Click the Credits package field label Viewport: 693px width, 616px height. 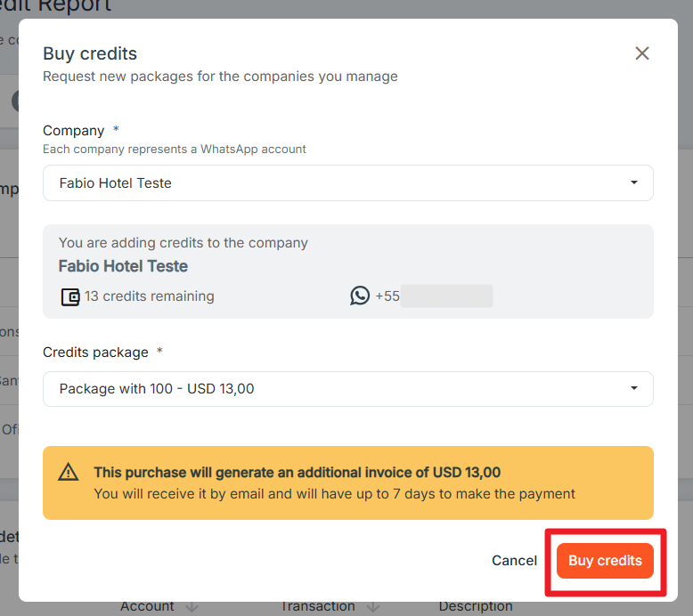[x=95, y=353]
